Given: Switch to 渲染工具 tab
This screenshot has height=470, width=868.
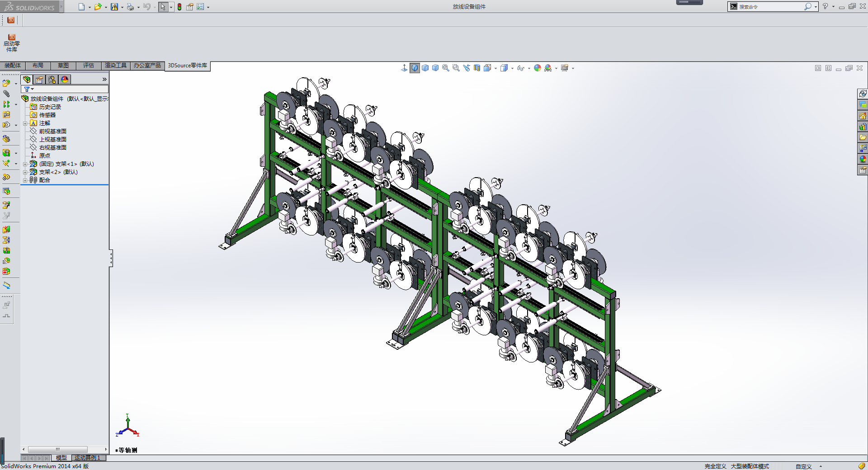Looking at the screenshot, I should (116, 66).
